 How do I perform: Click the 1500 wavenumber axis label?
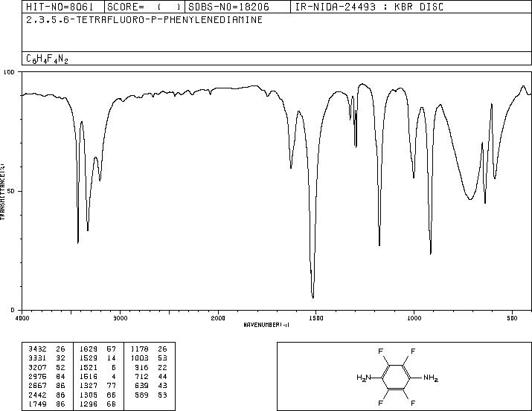coord(316,318)
